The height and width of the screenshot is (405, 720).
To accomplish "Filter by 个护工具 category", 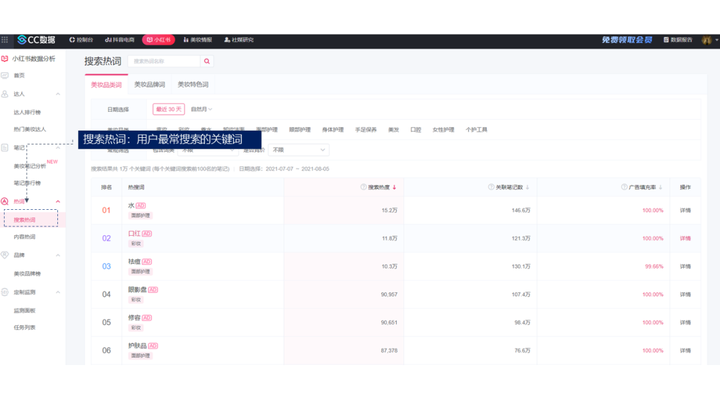I will coord(476,130).
